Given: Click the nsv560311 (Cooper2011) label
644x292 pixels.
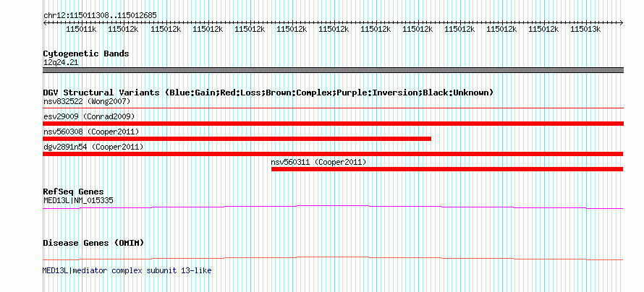Looking at the screenshot, I should click(x=318, y=163).
